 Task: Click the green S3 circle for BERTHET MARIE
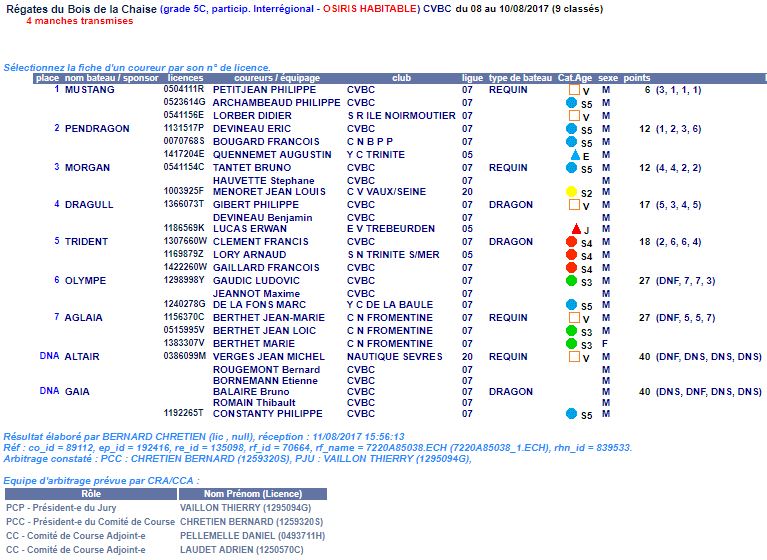(x=572, y=344)
